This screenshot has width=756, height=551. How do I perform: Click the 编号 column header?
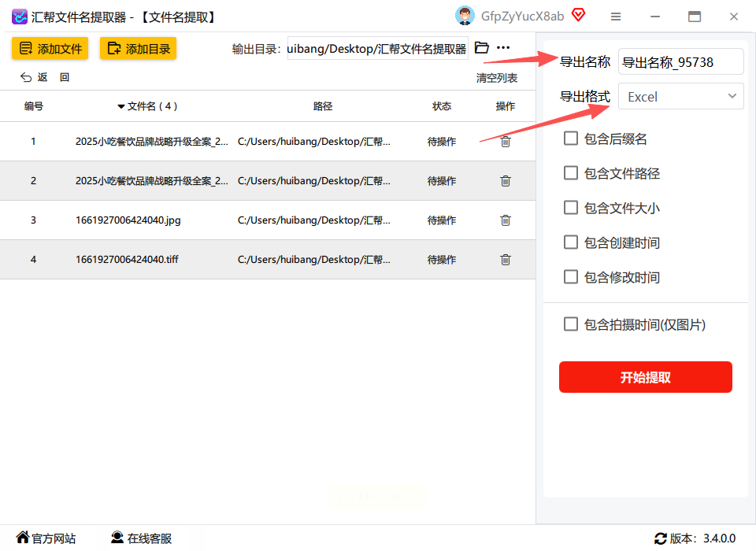[34, 106]
